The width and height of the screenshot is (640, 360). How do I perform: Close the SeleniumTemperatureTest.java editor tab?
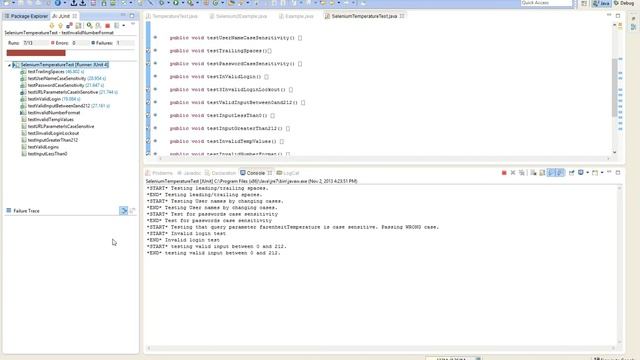[x=402, y=16]
